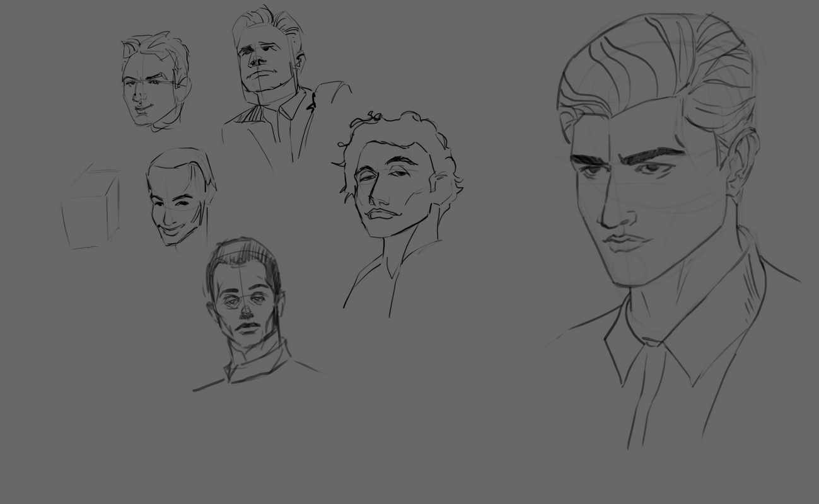Click the curly-haired man's portrait sketch
This screenshot has width=819, height=504.
click(402, 213)
